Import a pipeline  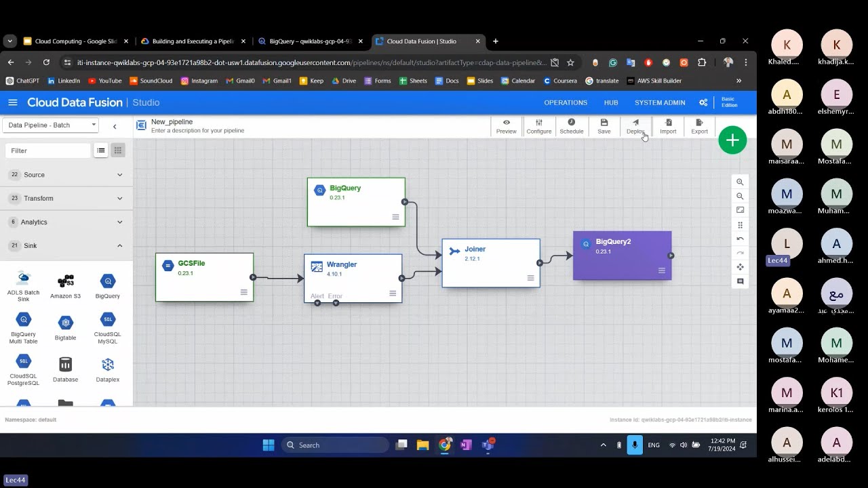click(x=668, y=126)
